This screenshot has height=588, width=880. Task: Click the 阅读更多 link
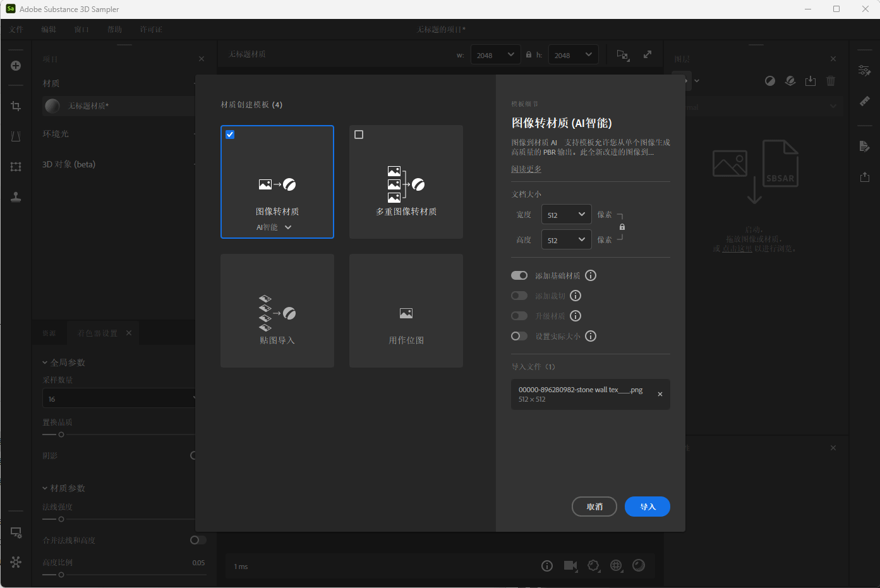(526, 169)
